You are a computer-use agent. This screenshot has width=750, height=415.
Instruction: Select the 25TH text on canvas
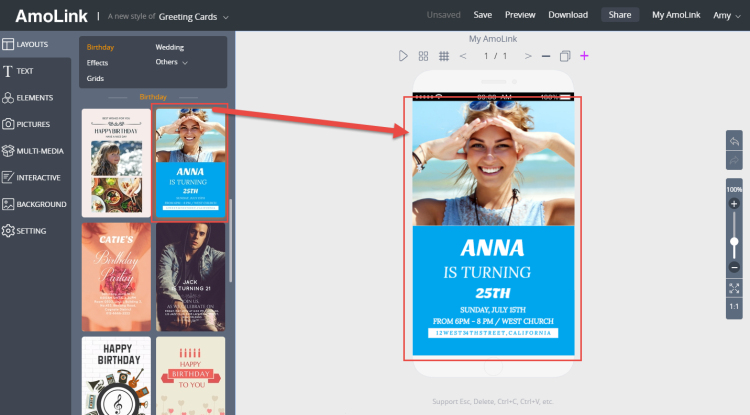(493, 293)
